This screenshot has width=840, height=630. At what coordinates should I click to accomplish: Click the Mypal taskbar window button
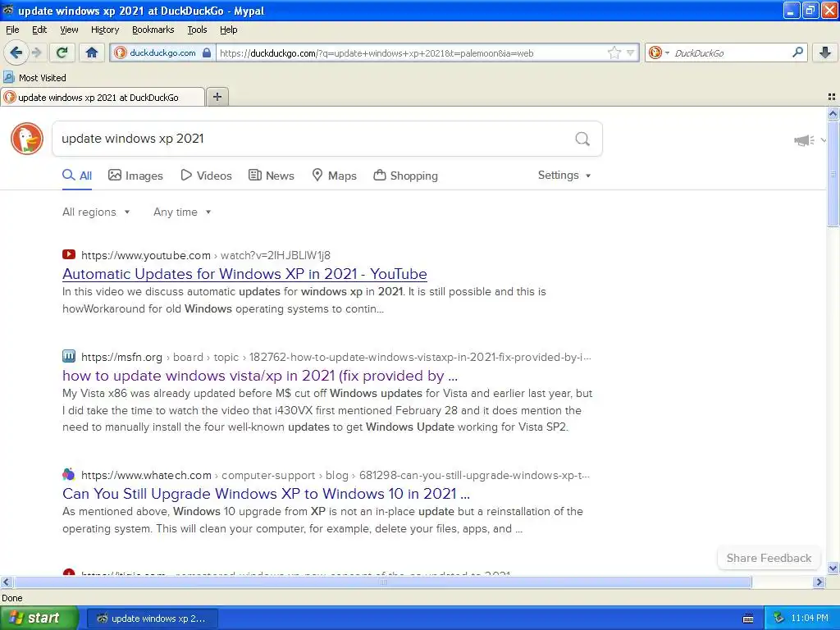152,619
